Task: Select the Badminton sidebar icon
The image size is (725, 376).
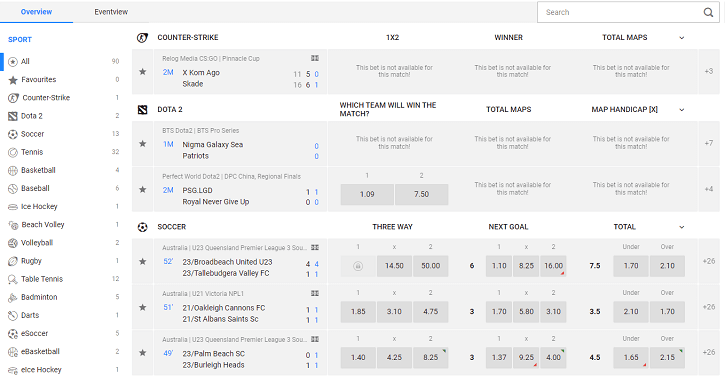Action: coord(13,297)
